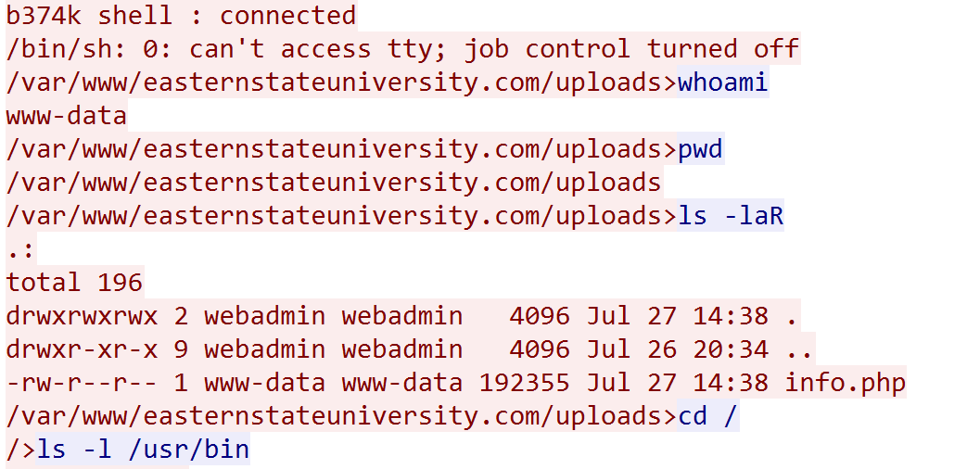This screenshot has width=980, height=469.
Task: Click the 'www-data' output line
Action: 66,116
